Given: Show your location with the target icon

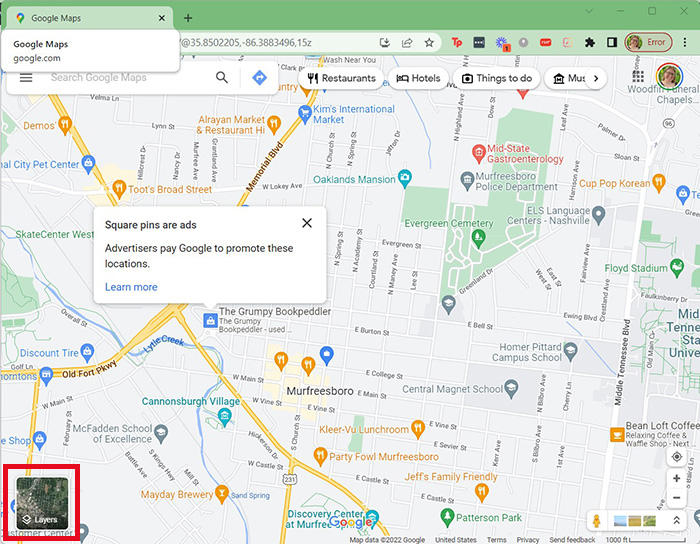Looking at the screenshot, I should click(676, 457).
